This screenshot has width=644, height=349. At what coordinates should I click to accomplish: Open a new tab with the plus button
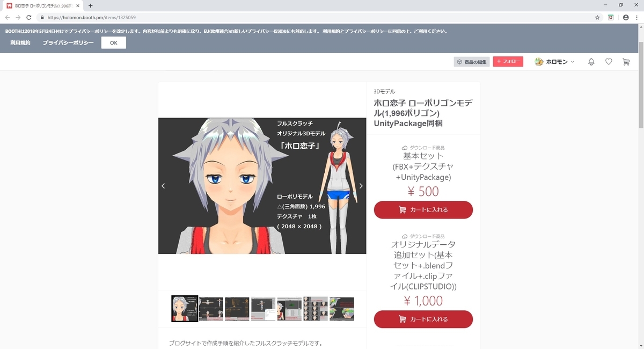90,5
